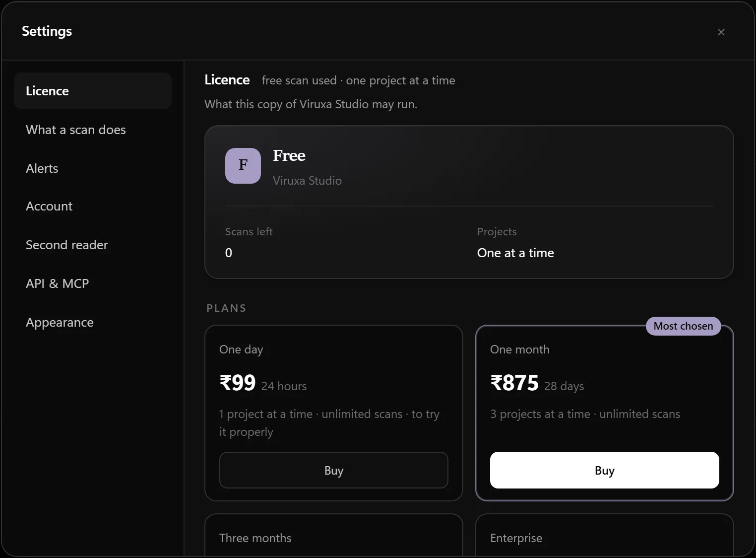
Task: Click the ₹99 price text
Action: (238, 383)
